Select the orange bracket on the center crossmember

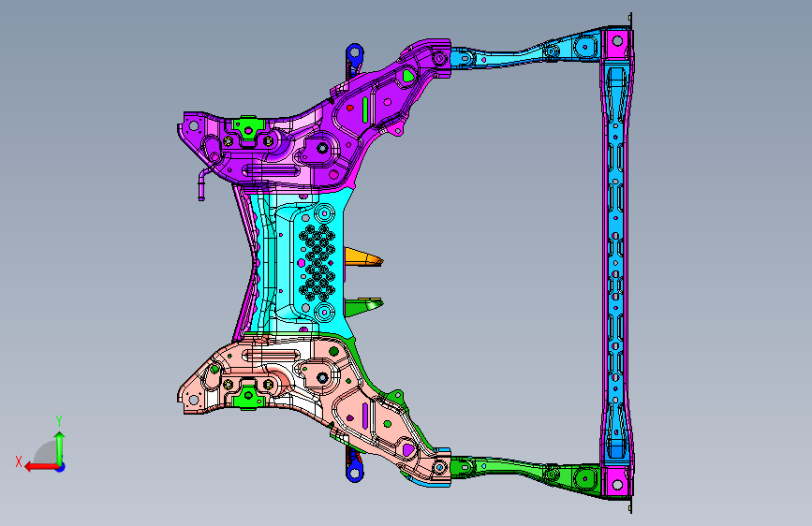(362, 257)
